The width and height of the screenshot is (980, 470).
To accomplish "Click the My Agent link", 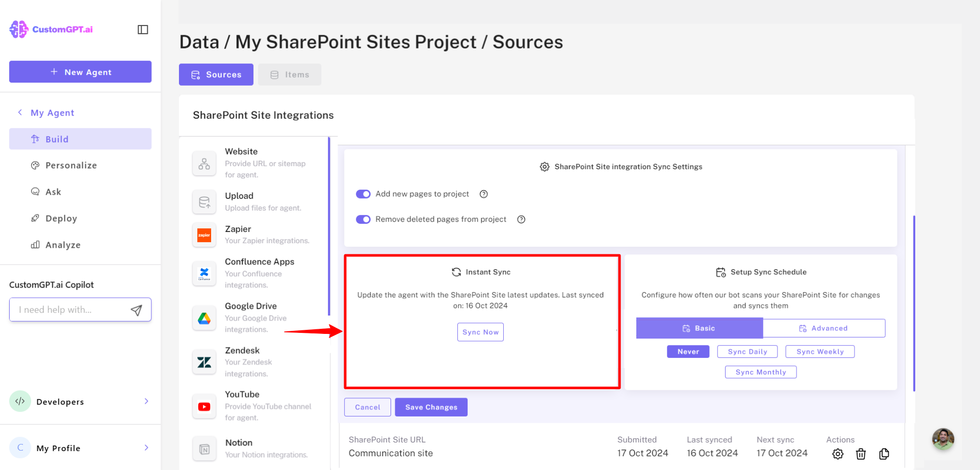I will (x=53, y=113).
